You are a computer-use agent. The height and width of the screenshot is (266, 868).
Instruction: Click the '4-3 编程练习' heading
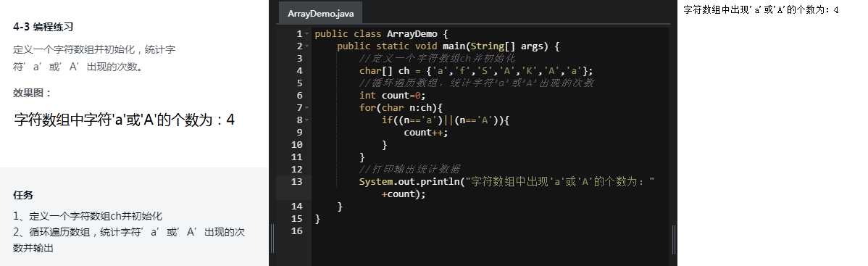(43, 27)
